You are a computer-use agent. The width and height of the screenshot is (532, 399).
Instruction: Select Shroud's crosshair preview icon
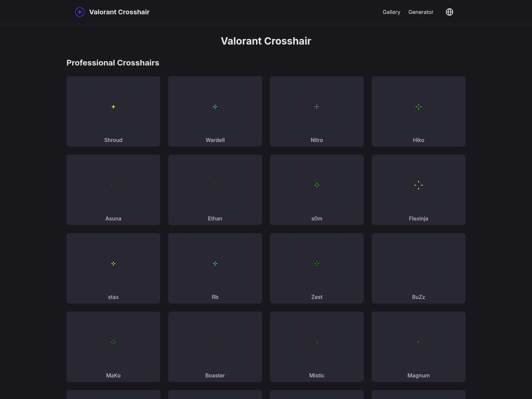(x=113, y=107)
